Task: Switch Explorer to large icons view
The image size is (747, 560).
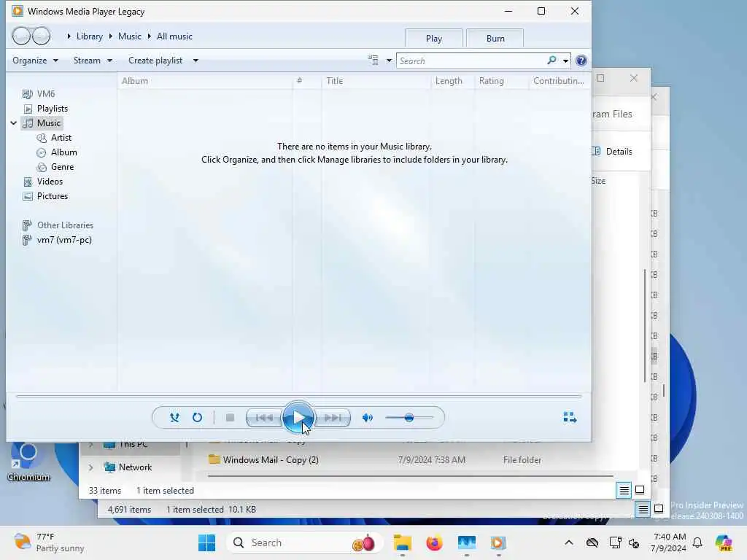Action: (x=640, y=490)
